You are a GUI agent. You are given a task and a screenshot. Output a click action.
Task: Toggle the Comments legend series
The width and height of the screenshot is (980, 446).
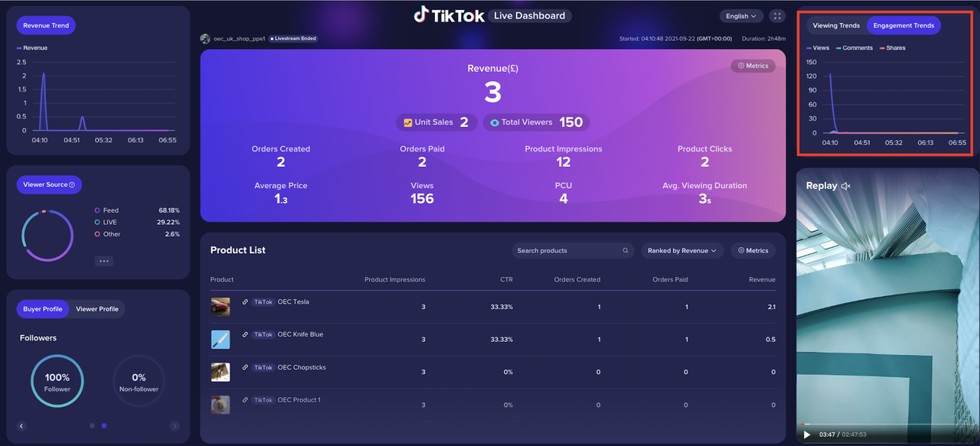coord(854,48)
